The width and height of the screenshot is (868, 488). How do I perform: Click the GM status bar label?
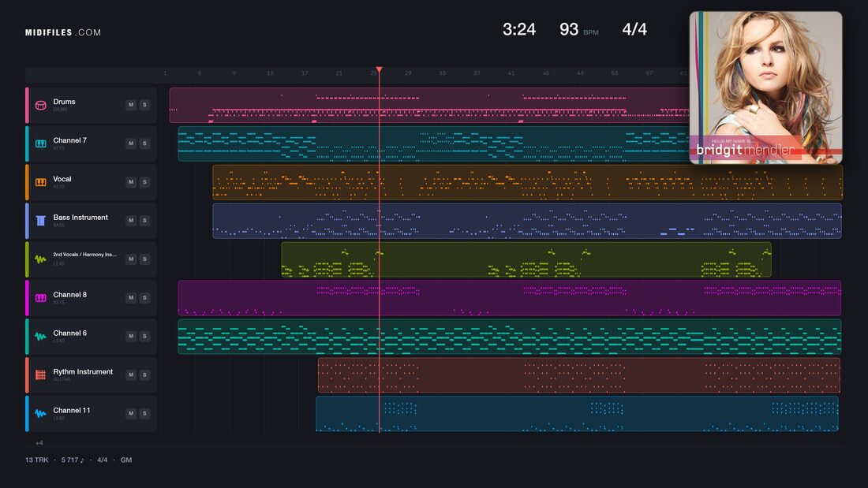click(x=126, y=460)
